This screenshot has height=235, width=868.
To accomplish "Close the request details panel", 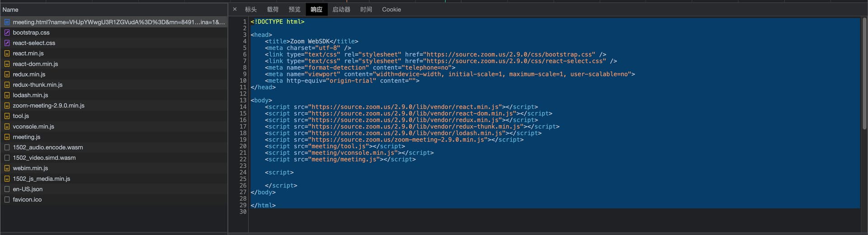I will (x=235, y=9).
